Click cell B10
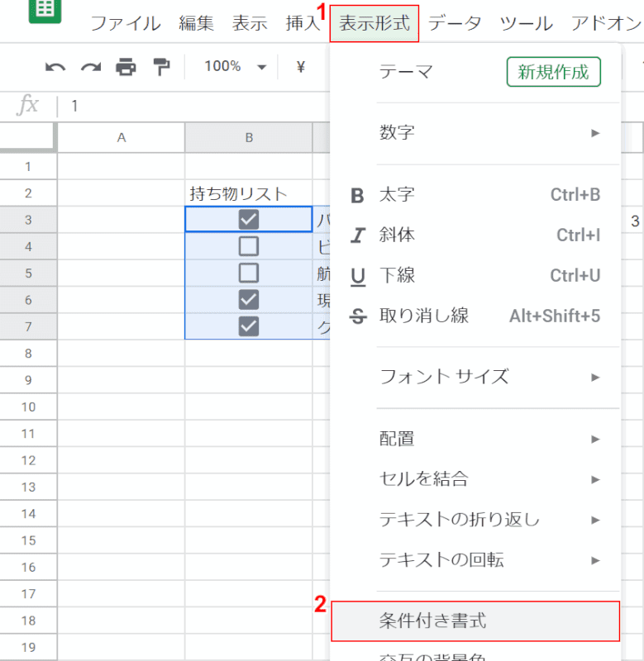 pos(249,407)
